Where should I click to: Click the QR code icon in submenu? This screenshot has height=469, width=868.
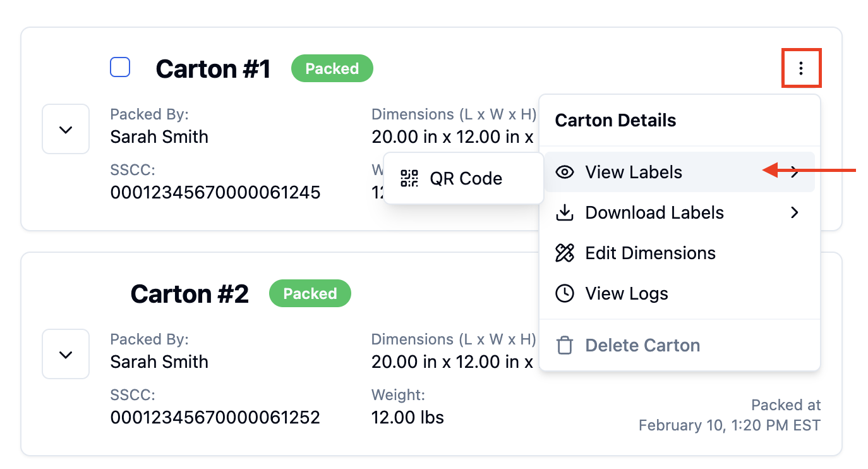click(x=410, y=178)
